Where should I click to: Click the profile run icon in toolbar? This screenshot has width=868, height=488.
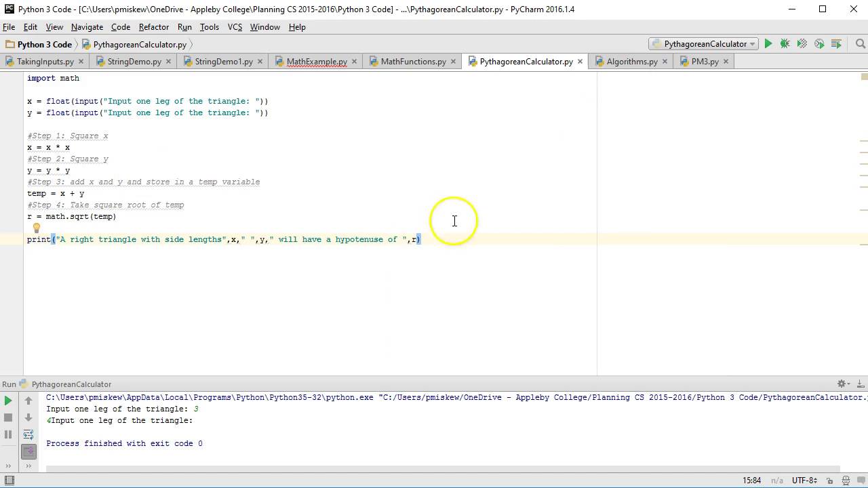point(819,44)
